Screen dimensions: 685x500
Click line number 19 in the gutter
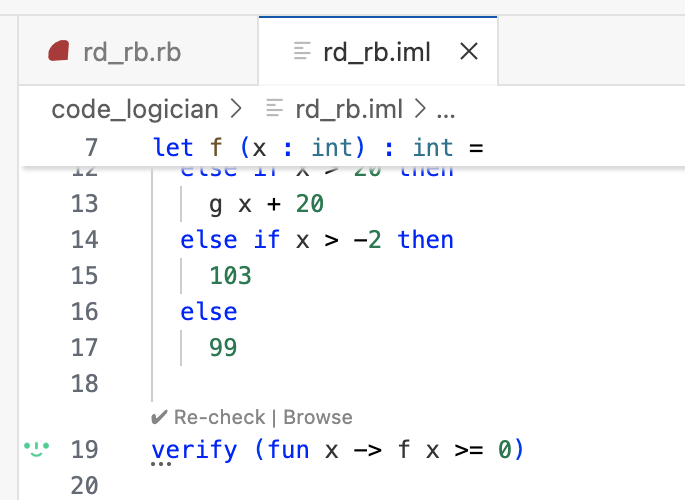pos(86,450)
